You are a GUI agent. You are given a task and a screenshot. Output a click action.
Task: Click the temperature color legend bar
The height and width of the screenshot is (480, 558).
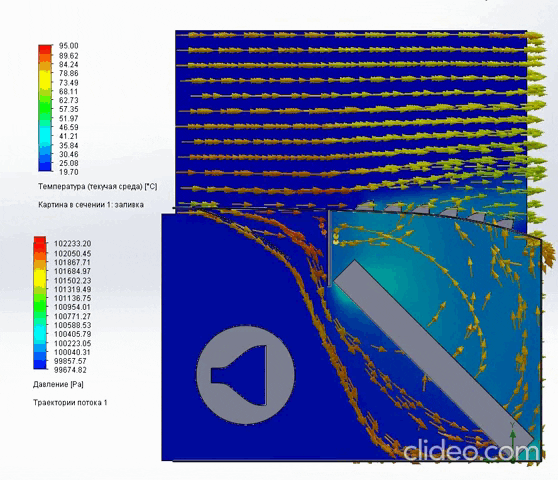click(x=45, y=108)
